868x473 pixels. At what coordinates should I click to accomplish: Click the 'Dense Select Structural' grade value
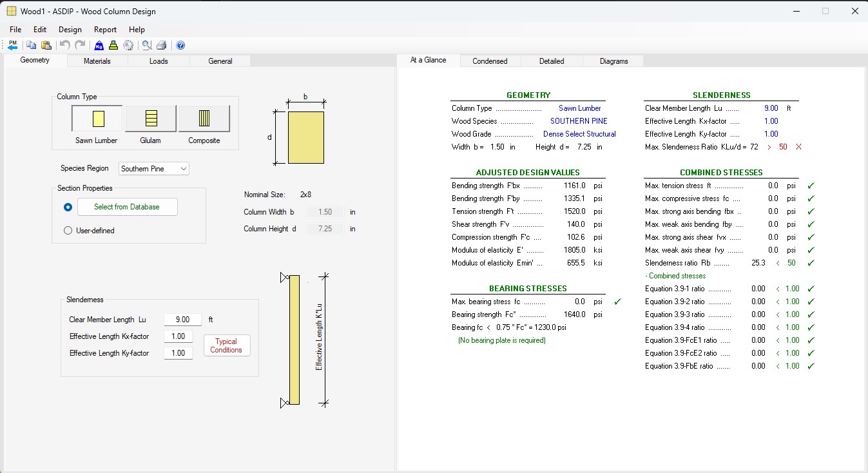579,134
